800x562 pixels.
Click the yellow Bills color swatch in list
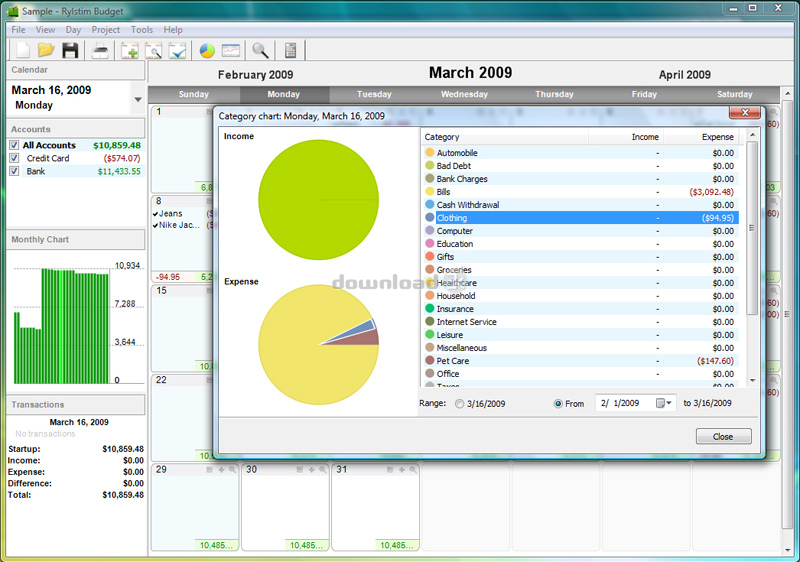click(430, 192)
